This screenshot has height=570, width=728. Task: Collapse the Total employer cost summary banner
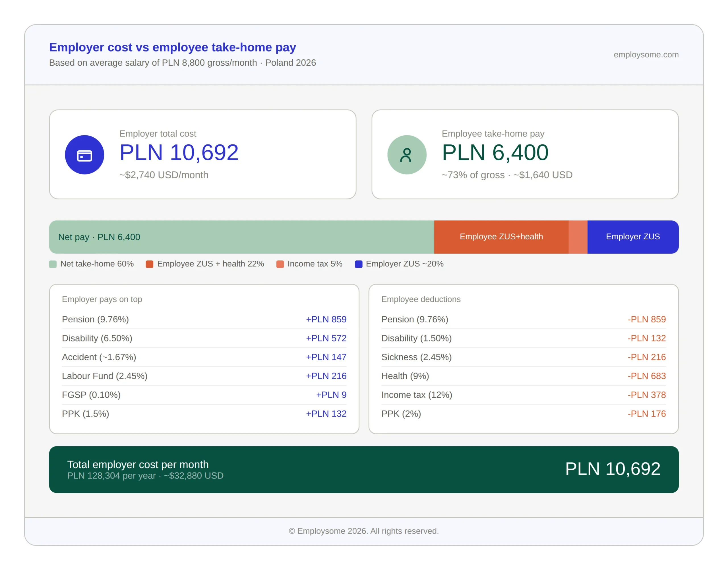[363, 470]
